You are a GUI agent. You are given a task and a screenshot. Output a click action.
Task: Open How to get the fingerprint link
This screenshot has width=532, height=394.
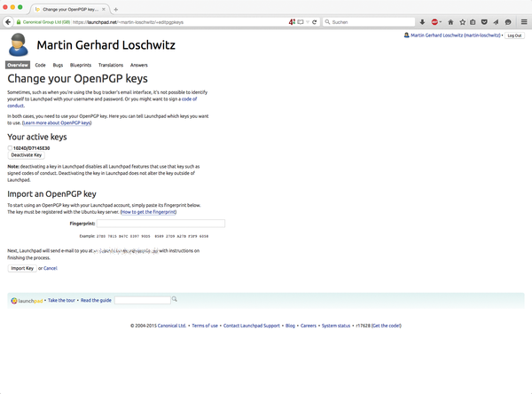[x=148, y=212]
